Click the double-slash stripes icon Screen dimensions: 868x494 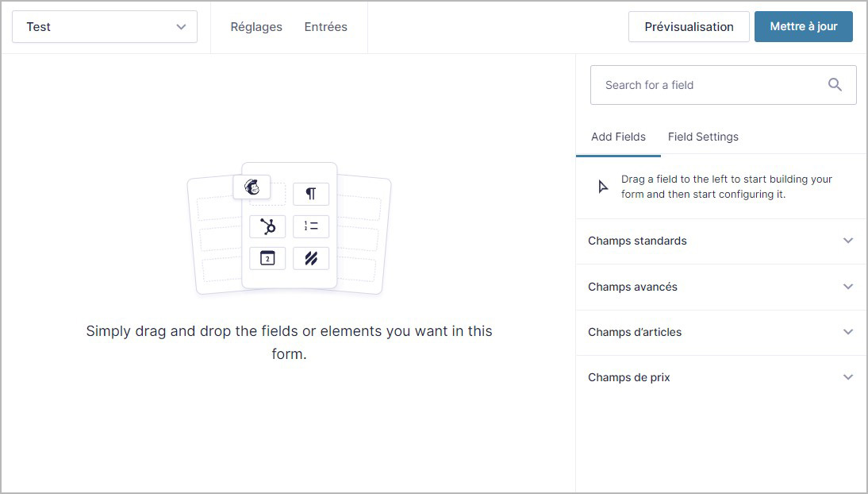(x=311, y=258)
